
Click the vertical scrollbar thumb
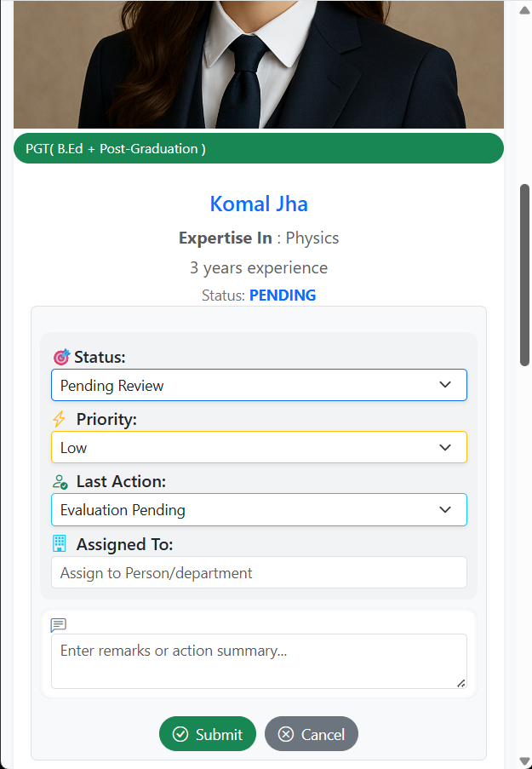524,274
